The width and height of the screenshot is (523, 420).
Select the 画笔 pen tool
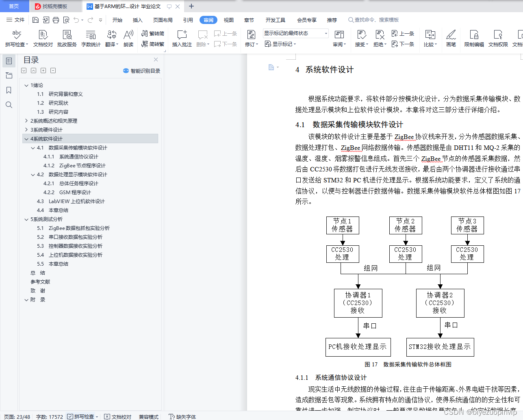click(451, 39)
